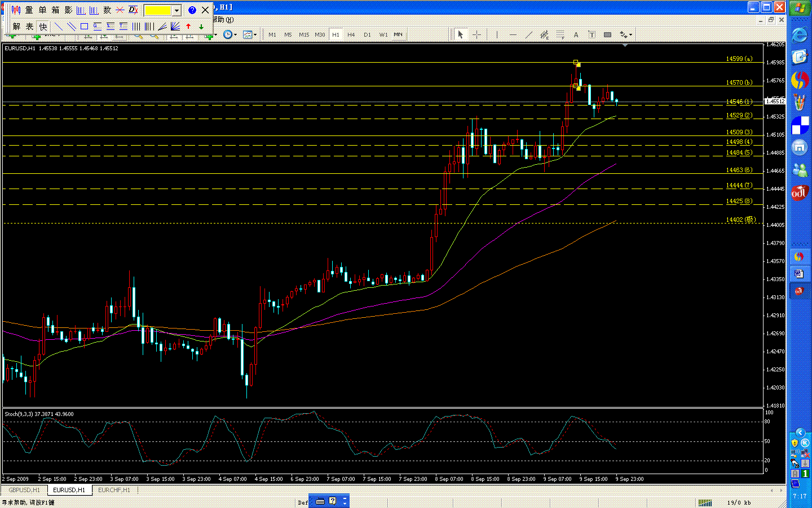Click the Stoch(9,3,3) indicator label
Image resolution: width=812 pixels, height=508 pixels.
(x=39, y=414)
